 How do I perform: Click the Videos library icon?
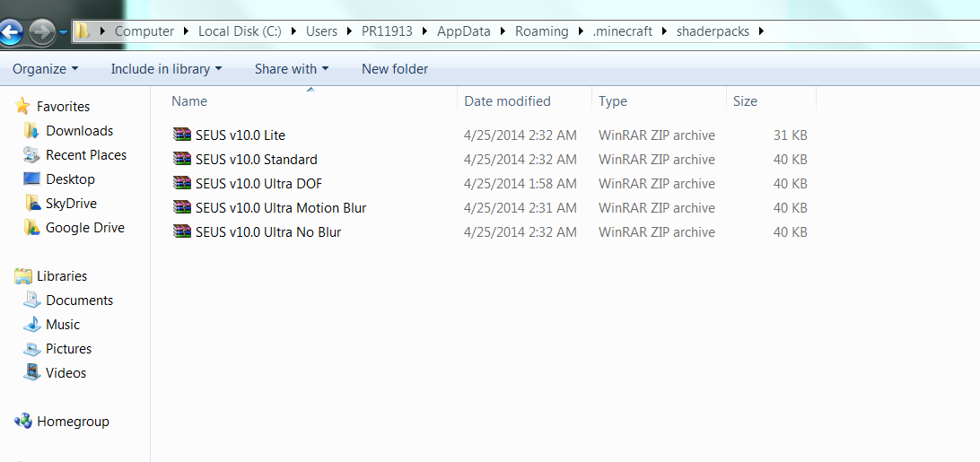coord(32,372)
